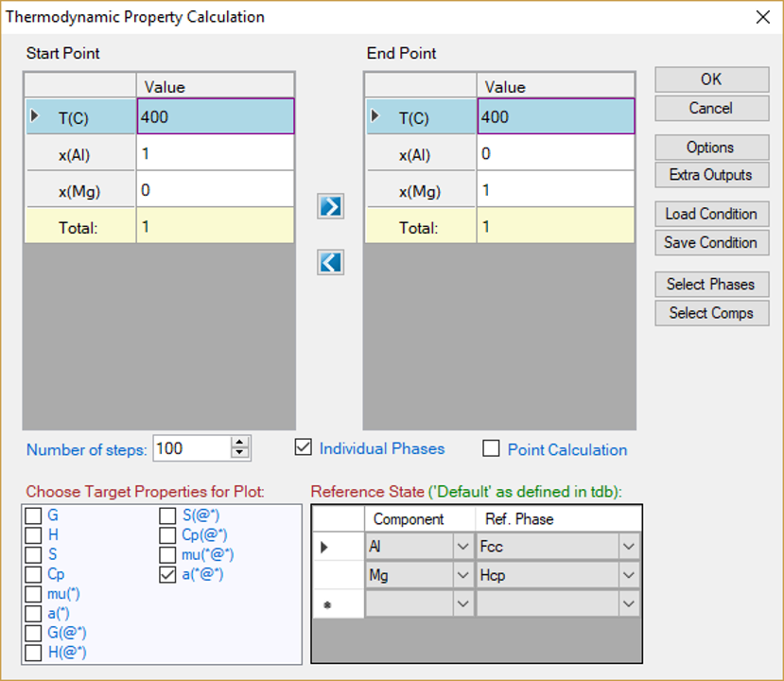Close the Thermodynamic Property Calculation dialog
The width and height of the screenshot is (784, 681).
pyautogui.click(x=762, y=17)
